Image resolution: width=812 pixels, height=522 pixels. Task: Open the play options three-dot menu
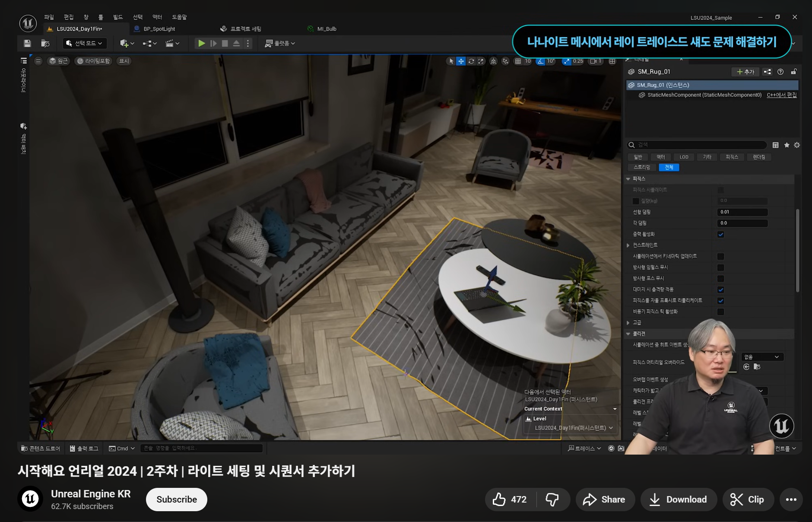[x=247, y=43]
